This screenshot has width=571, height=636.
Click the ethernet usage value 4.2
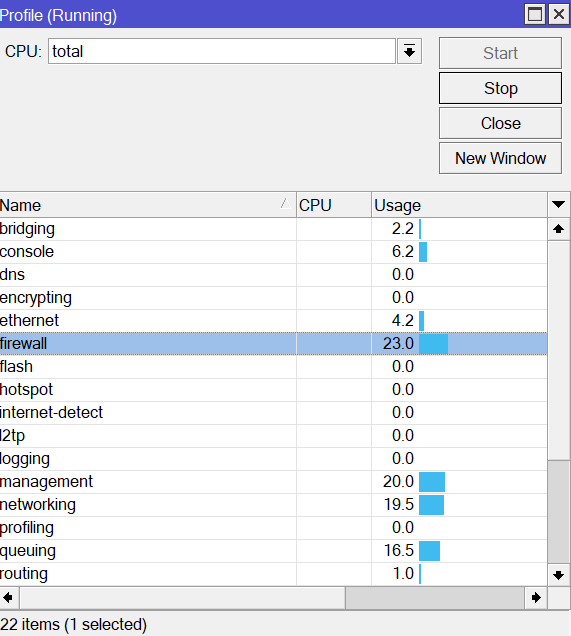(x=403, y=320)
